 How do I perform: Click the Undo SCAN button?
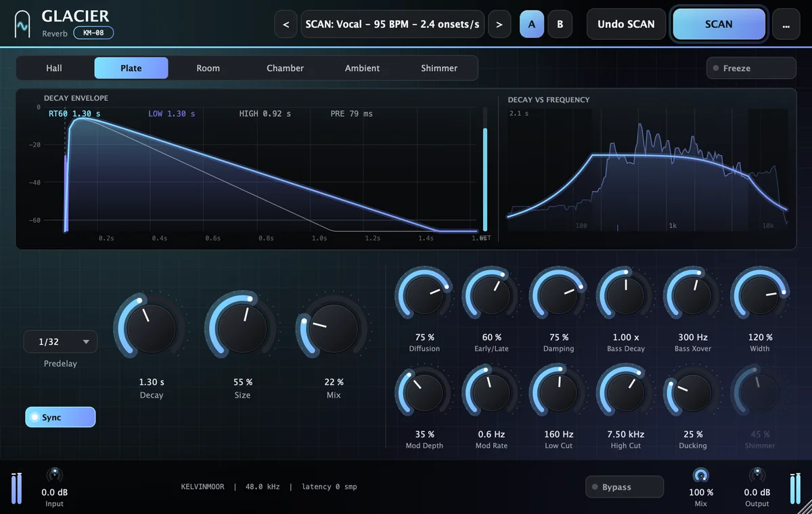click(x=626, y=24)
